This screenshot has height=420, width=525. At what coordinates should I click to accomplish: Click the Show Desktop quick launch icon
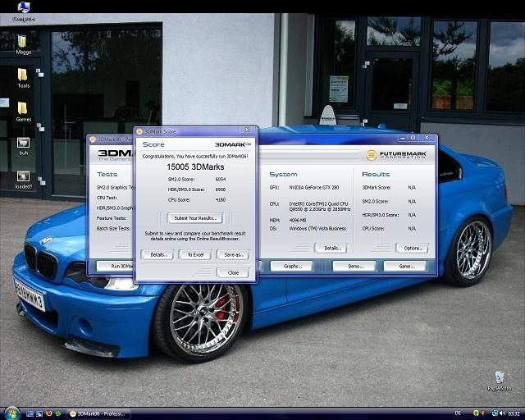(x=30, y=413)
